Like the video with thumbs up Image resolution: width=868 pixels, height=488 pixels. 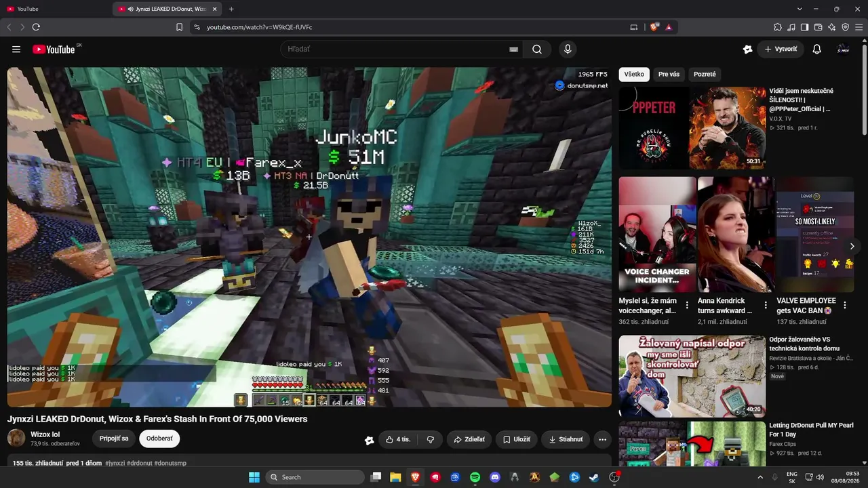(x=398, y=439)
